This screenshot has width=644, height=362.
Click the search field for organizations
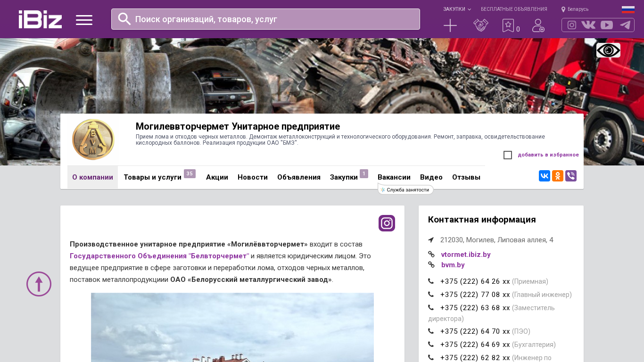click(x=265, y=19)
